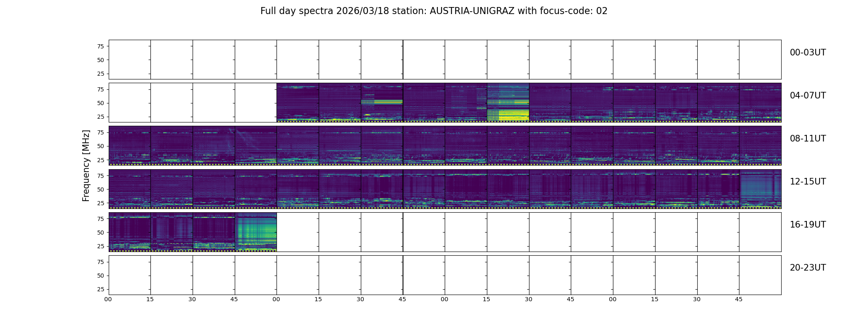
Task: Open the bright yellow 06:15 spectrum in 04-07UT row
Action: [x=508, y=103]
